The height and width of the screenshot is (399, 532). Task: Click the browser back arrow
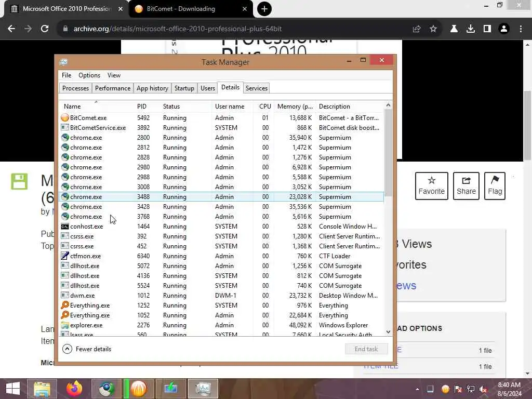pos(11,29)
